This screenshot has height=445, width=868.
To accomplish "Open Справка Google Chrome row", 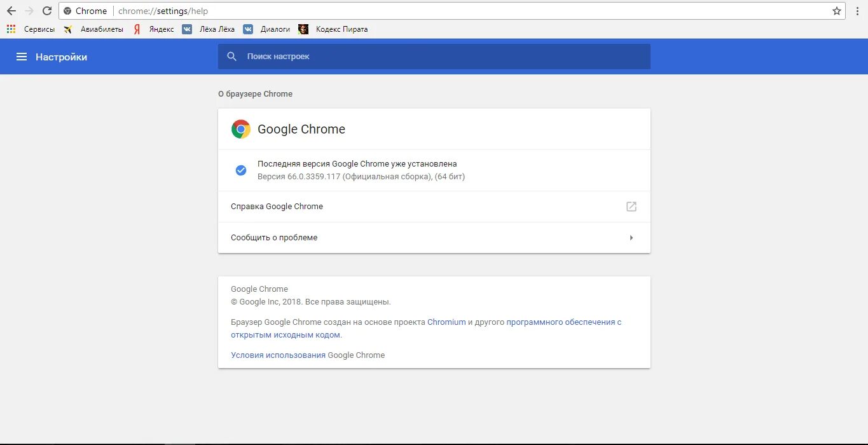I will click(x=434, y=207).
